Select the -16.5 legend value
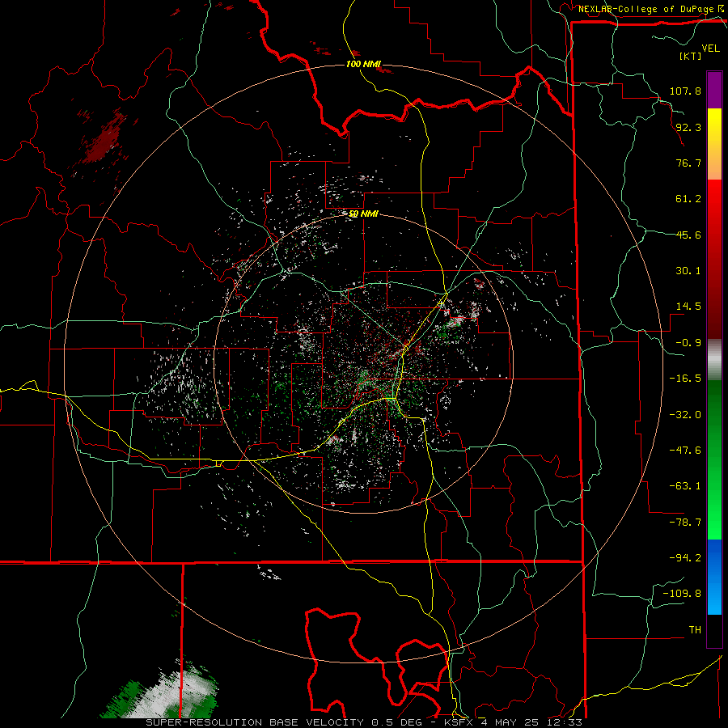Viewport: 728px width, 728px height. [x=685, y=379]
